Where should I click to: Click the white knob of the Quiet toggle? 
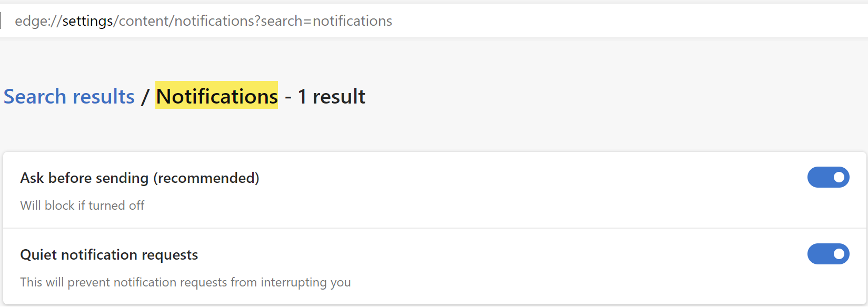[839, 254]
